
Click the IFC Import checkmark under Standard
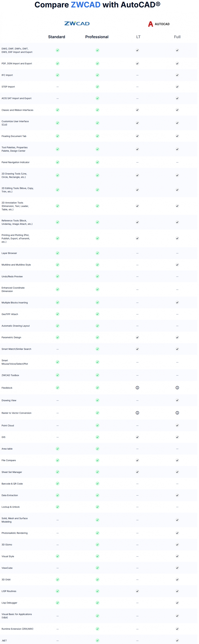58,75
